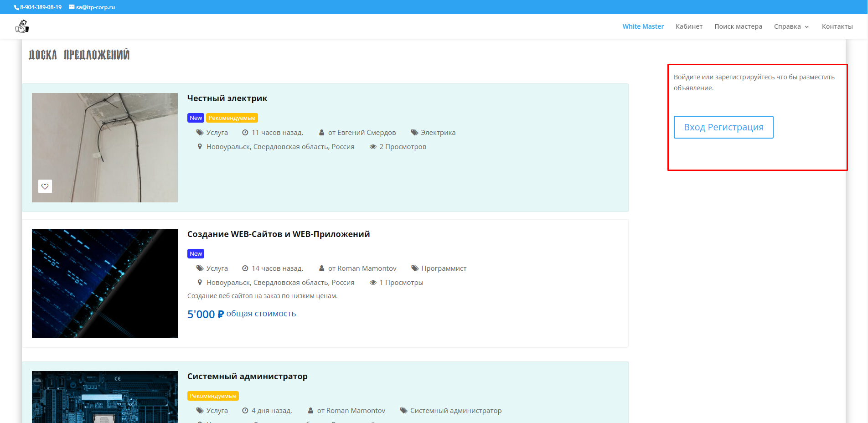
Task: Toggle favorite heart on Честный электрик photo
Action: coord(45,186)
